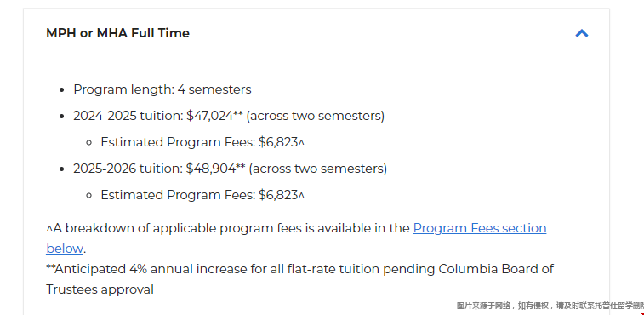Image resolution: width=644 pixels, height=315 pixels.
Task: Click the 2025-2026 tuition label
Action: [128, 169]
